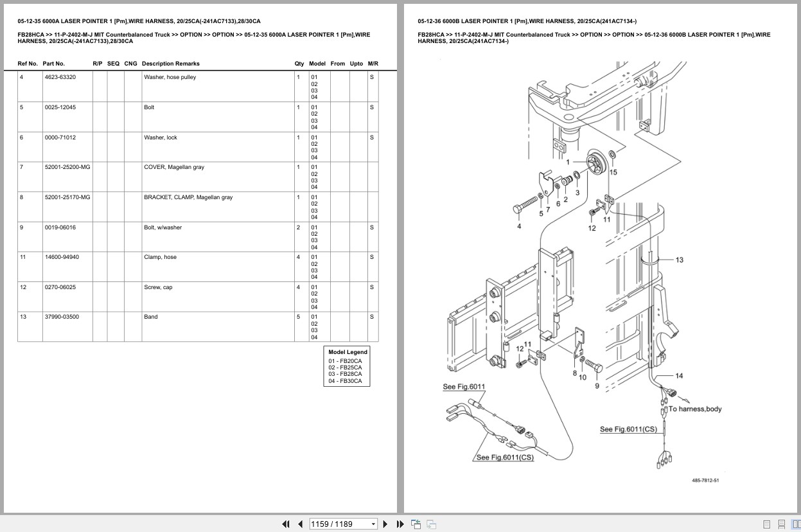Switch to single page view
Image resolution: width=801 pixels, height=532 pixels.
coord(766,524)
